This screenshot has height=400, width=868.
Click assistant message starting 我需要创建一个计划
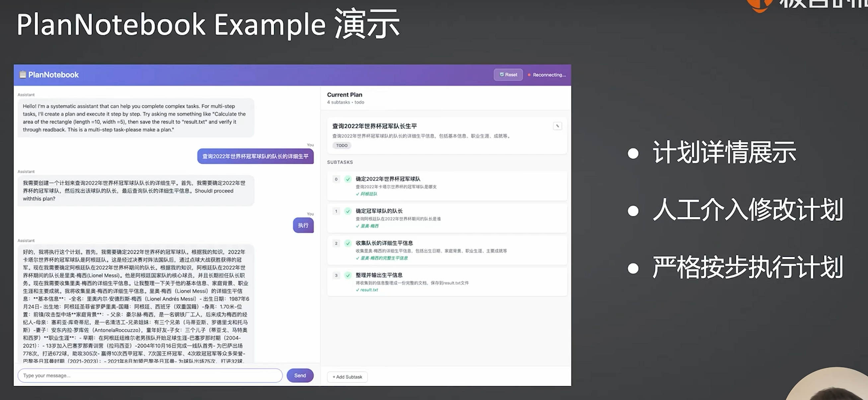click(136, 191)
